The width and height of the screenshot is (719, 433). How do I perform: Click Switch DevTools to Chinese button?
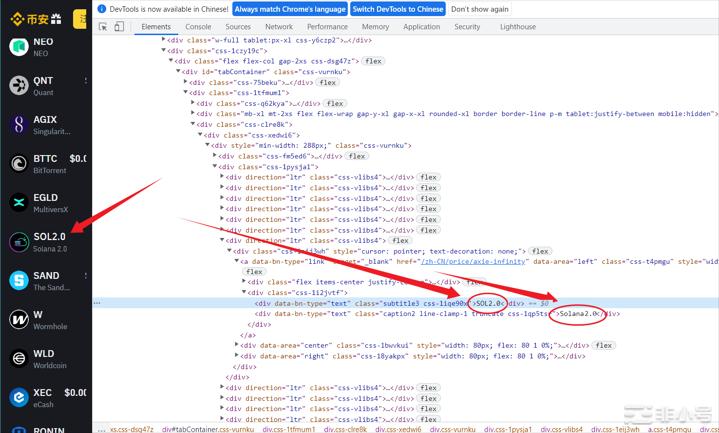pyautogui.click(x=398, y=9)
